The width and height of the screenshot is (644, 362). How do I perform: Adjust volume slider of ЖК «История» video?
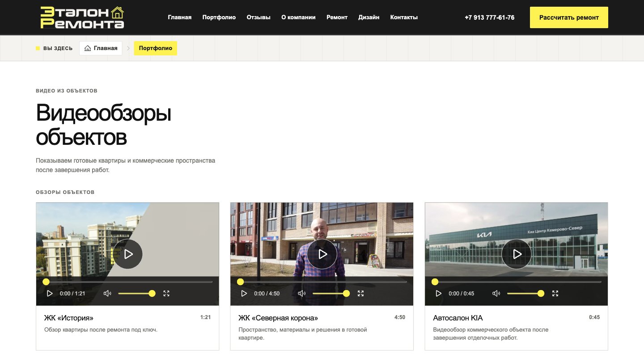point(136,294)
